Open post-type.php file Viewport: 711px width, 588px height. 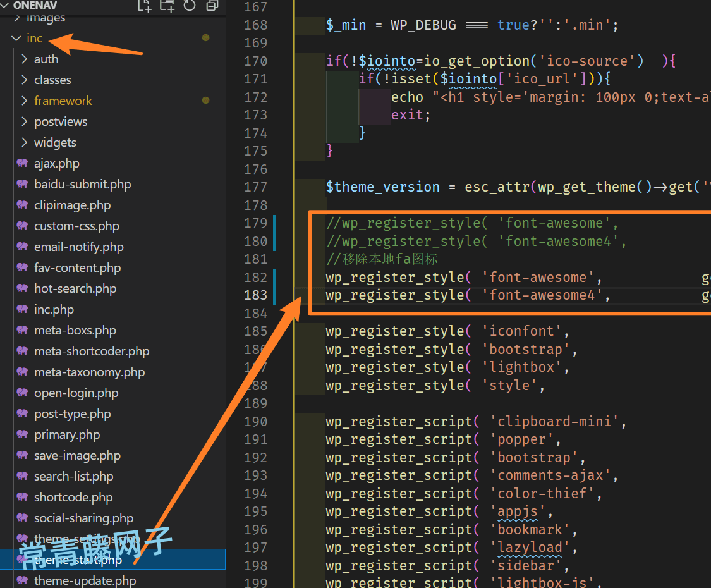(x=73, y=413)
